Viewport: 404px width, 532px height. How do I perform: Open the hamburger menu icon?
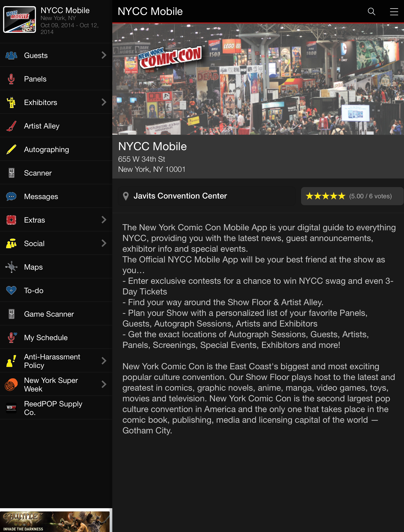(394, 11)
